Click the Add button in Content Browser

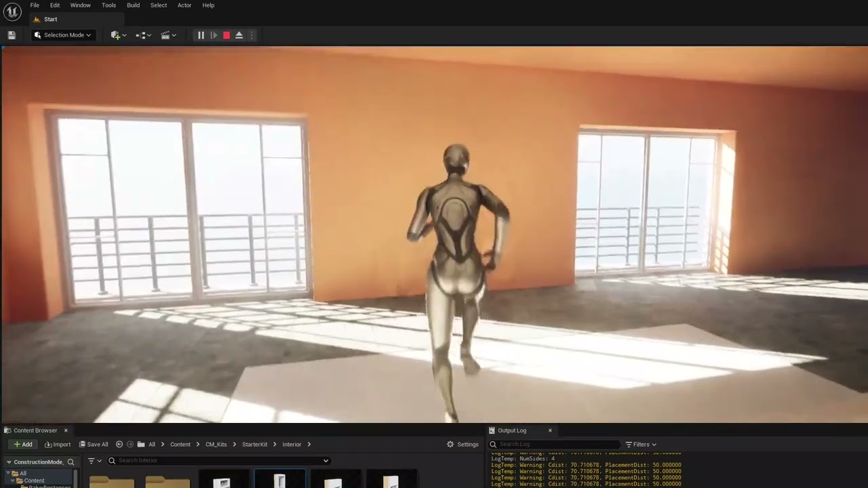click(23, 445)
